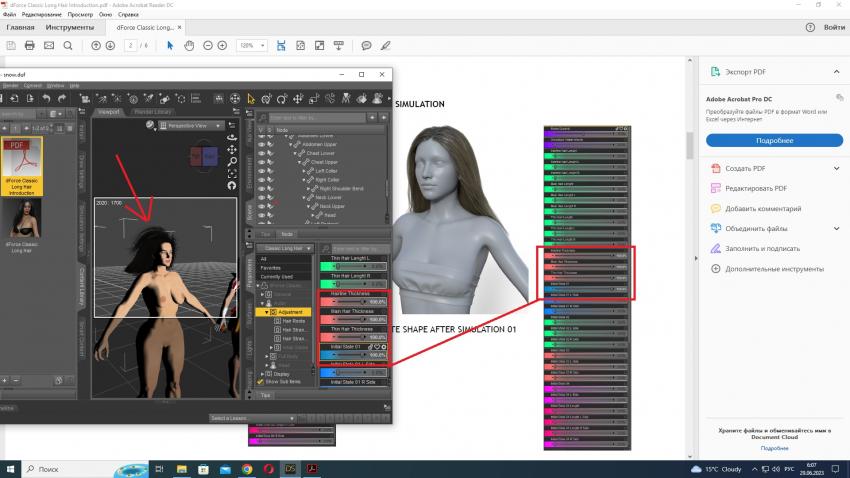This screenshot has width=850, height=478.
Task: Open the Редактирование menu
Action: coord(42,15)
